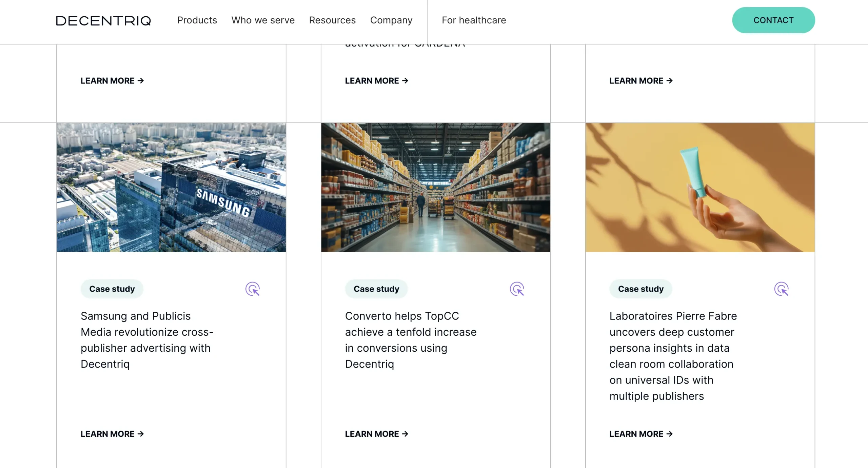Click the cursor icon on Converto TopCC card
868x468 pixels.
tap(517, 289)
